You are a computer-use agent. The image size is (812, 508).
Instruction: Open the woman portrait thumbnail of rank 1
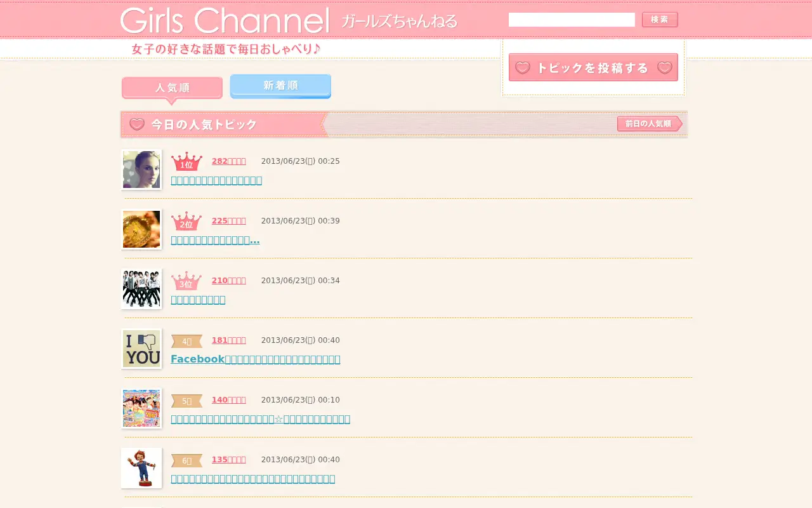[141, 170]
